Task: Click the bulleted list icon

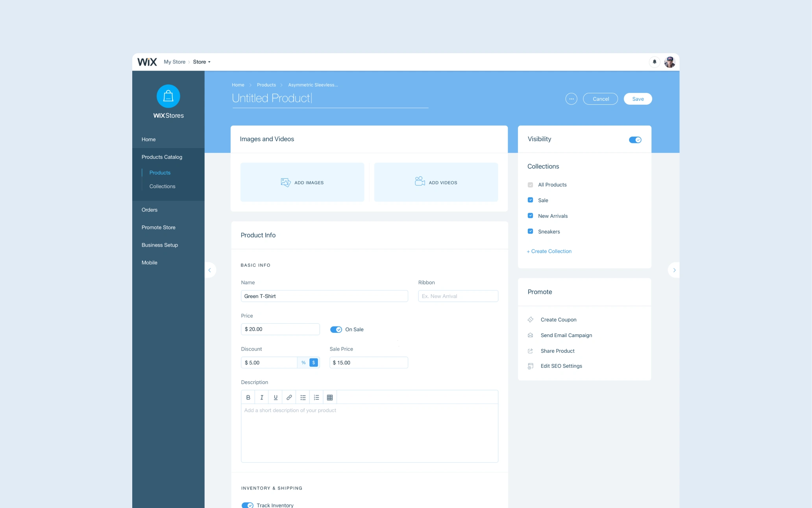Action: pyautogui.click(x=303, y=397)
